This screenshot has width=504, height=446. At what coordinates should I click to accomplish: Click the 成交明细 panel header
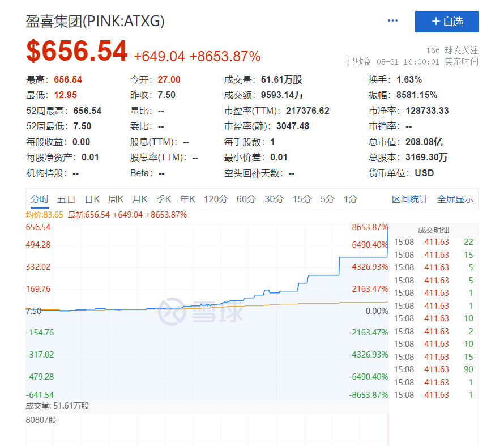click(x=433, y=230)
